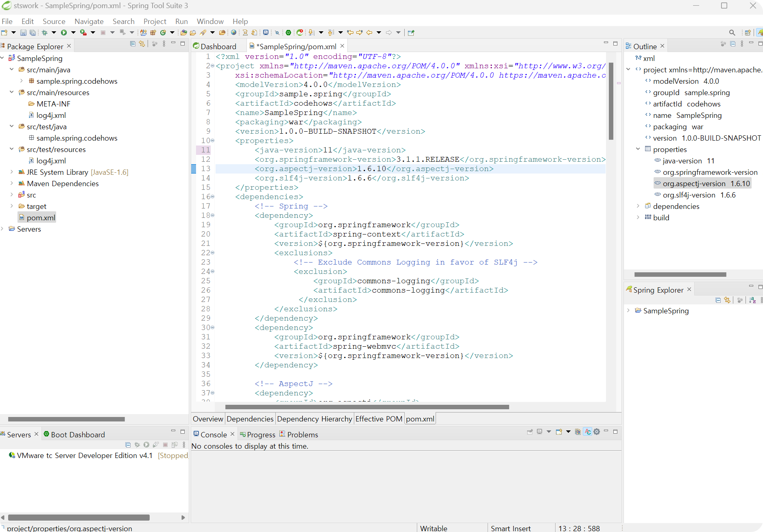This screenshot has width=763, height=532.
Task: Open the Problems tab
Action: tap(299, 434)
